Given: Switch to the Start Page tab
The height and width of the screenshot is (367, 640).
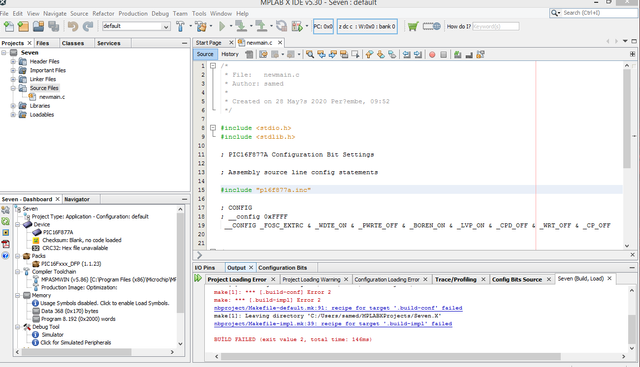Looking at the screenshot, I should (209, 42).
